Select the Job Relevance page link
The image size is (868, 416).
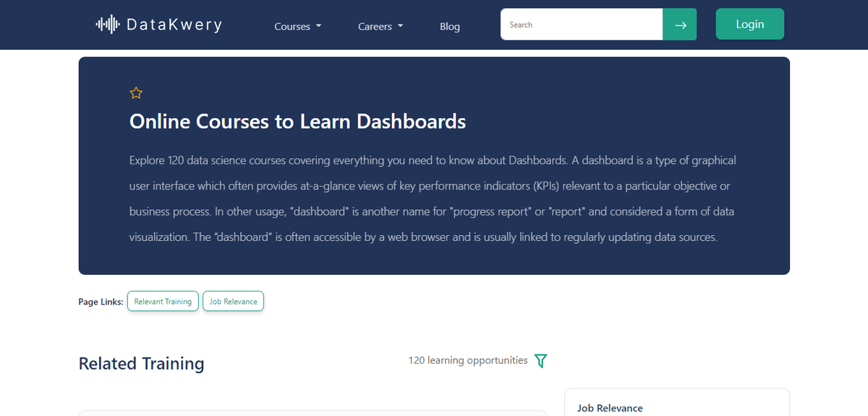(x=233, y=302)
